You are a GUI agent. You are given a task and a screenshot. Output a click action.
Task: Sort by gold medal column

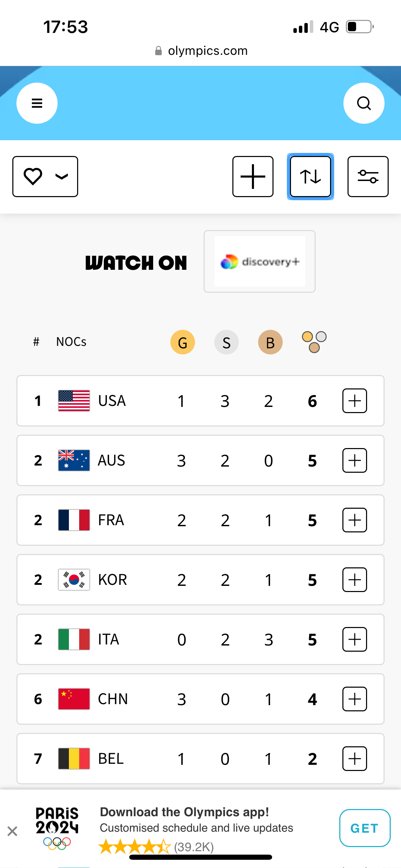click(183, 342)
